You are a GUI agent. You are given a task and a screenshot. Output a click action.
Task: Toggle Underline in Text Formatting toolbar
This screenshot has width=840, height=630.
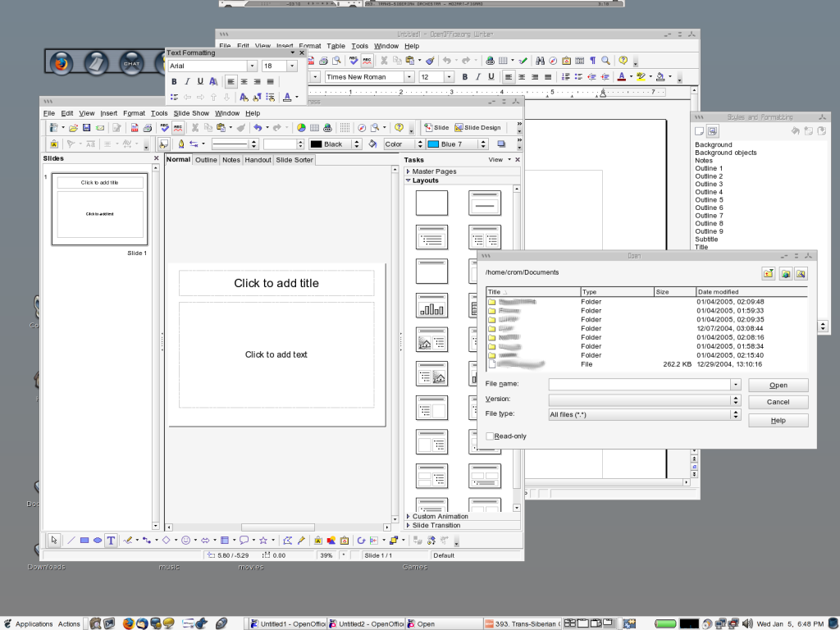tap(200, 81)
